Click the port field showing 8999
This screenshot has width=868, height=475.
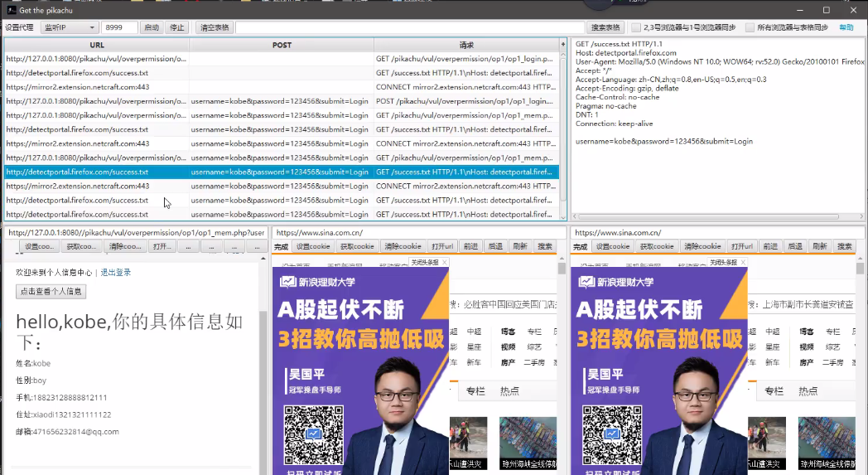[x=119, y=27]
